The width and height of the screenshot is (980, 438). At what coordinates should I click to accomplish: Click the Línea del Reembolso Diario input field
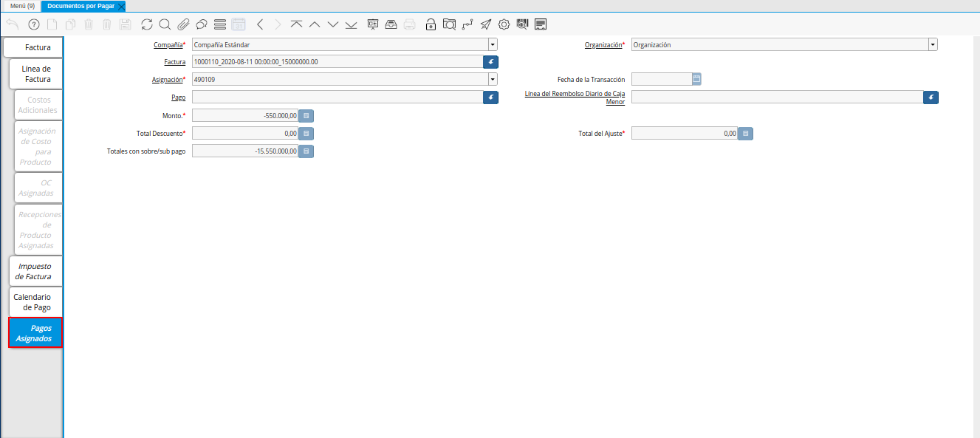[x=777, y=97]
